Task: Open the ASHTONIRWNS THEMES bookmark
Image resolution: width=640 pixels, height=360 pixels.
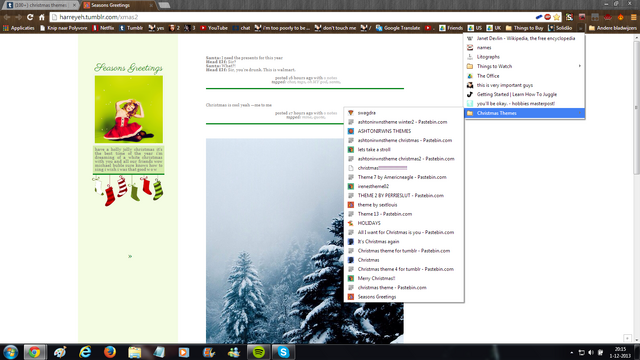Action: click(404, 131)
